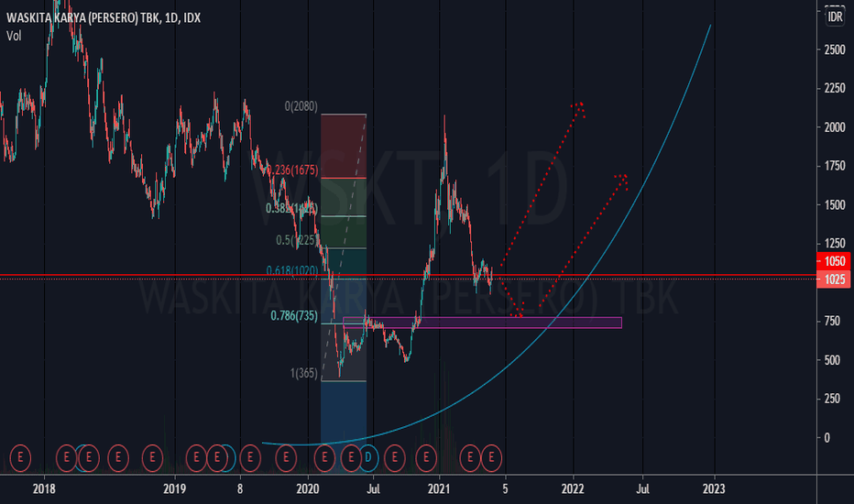
Task: Click the IDR currency label on price axis
Action: click(x=835, y=16)
